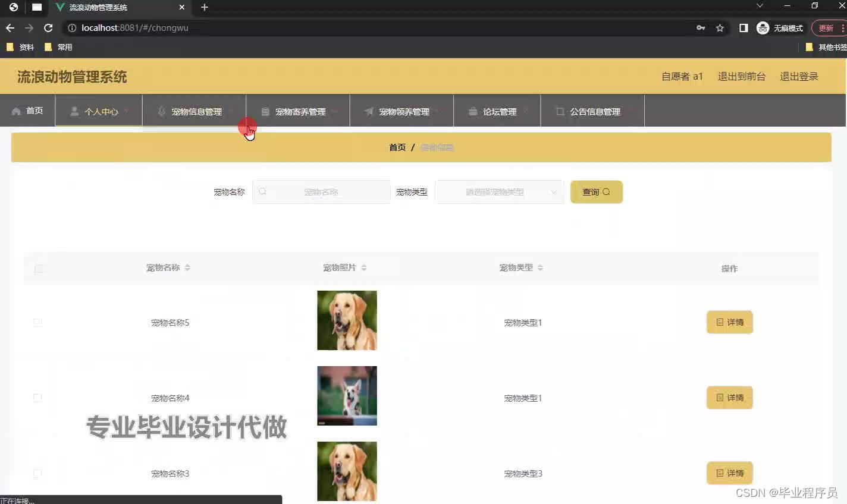
Task: Click site info icon in address bar
Action: [72, 28]
